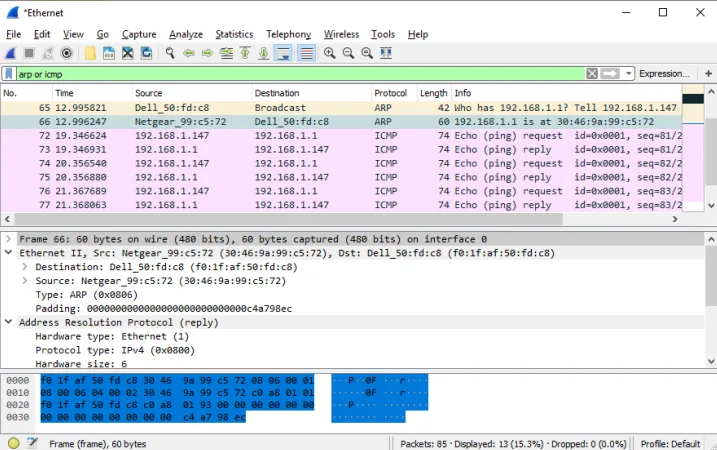717x450 pixels.
Task: Open the Edit menu
Action: 42,34
